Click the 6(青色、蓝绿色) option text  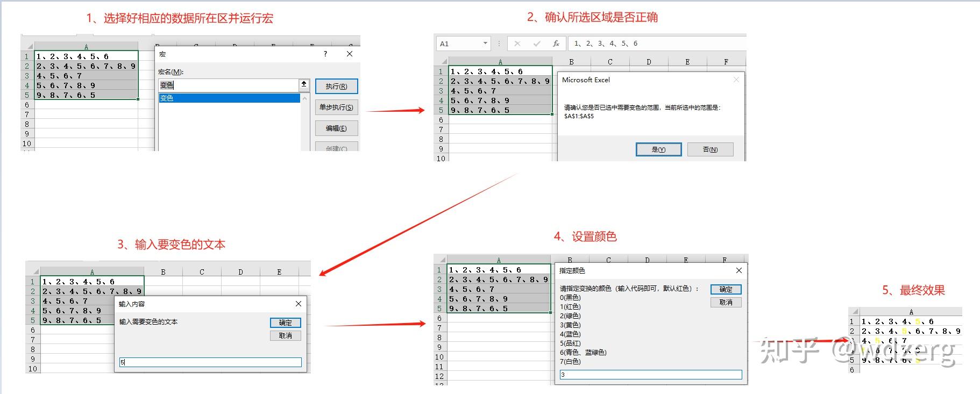583,352
